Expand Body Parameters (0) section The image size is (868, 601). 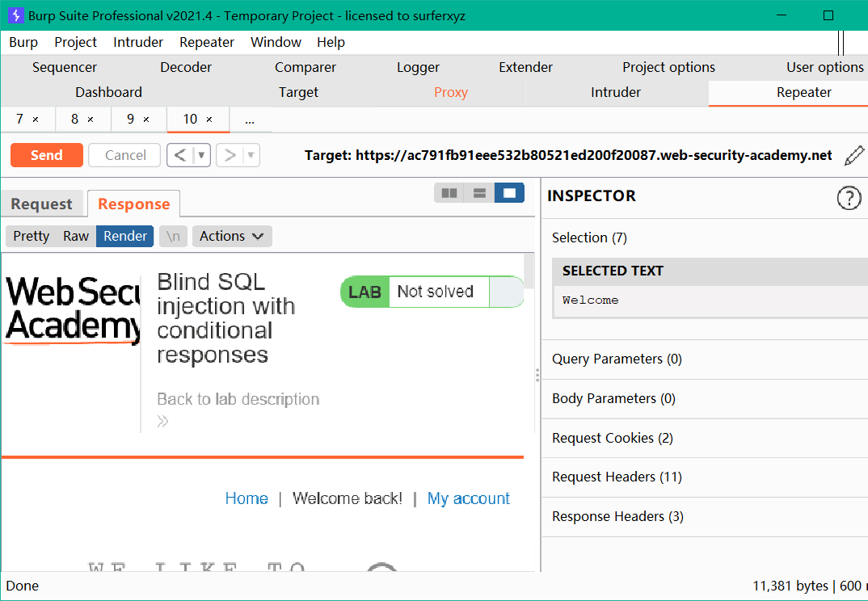tap(704, 399)
